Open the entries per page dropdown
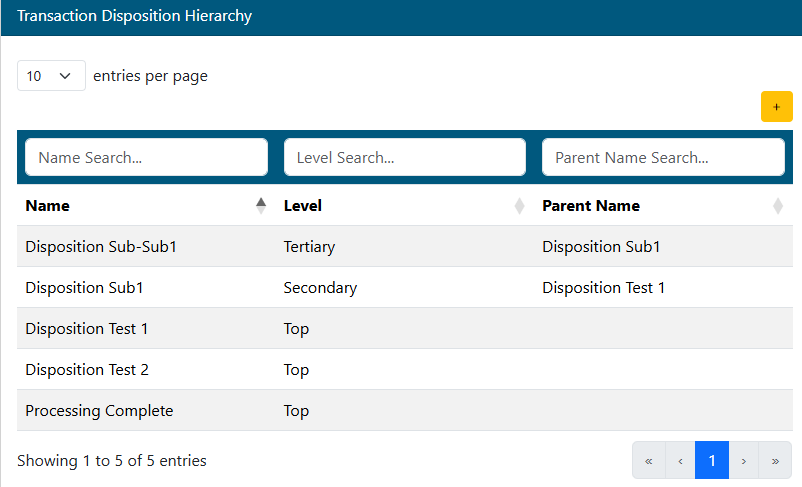This screenshot has width=802, height=487. click(x=51, y=76)
